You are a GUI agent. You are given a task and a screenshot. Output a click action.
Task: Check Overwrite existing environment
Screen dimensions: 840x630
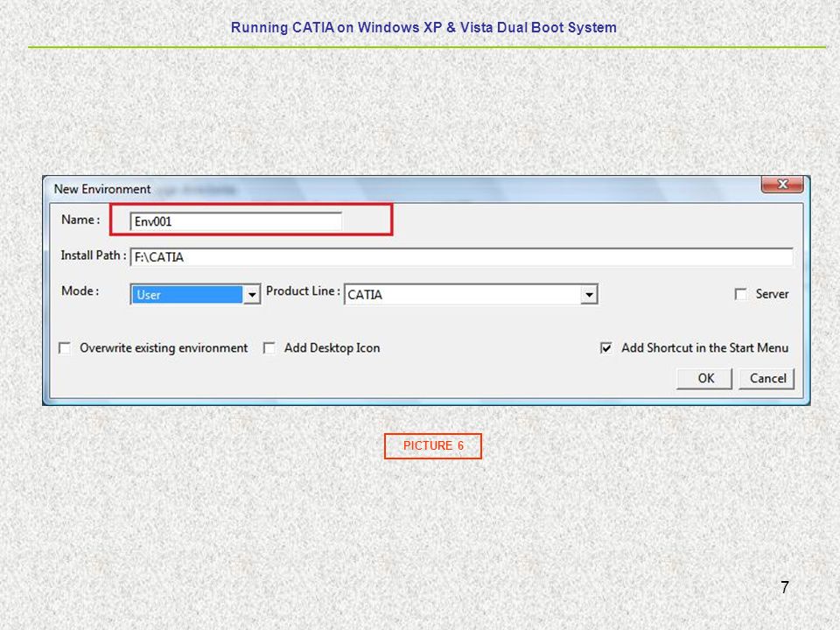[x=64, y=348]
